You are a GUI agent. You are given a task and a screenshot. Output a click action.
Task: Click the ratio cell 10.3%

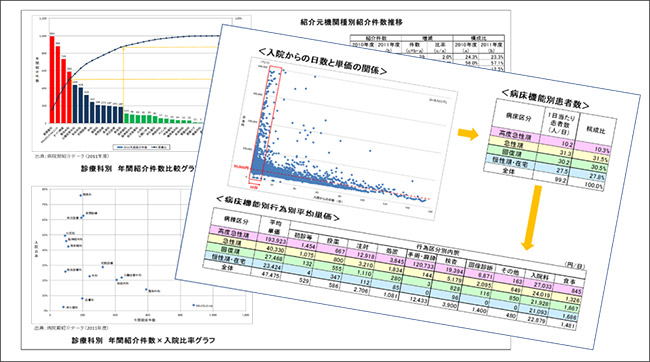tap(601, 150)
